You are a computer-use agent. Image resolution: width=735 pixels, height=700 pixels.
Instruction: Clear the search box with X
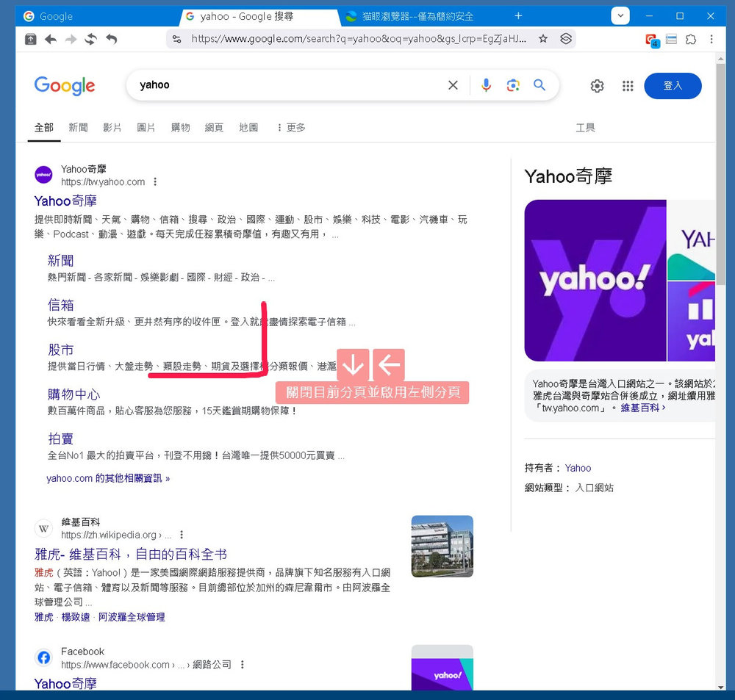pyautogui.click(x=453, y=85)
